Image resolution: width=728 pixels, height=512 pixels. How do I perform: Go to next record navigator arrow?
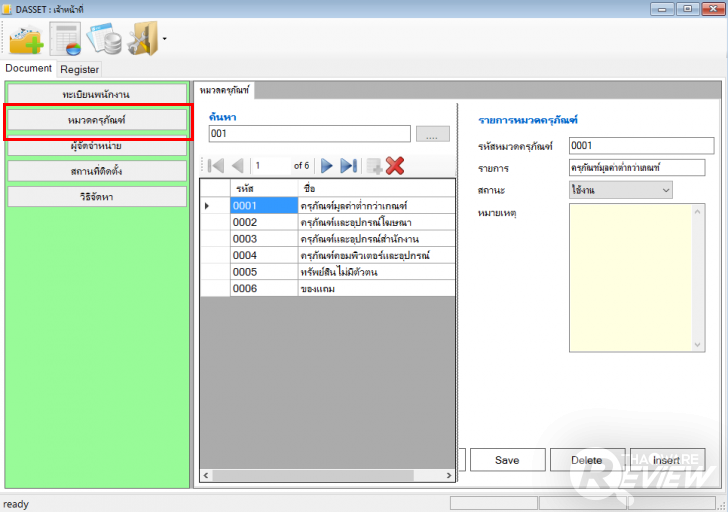(327, 166)
